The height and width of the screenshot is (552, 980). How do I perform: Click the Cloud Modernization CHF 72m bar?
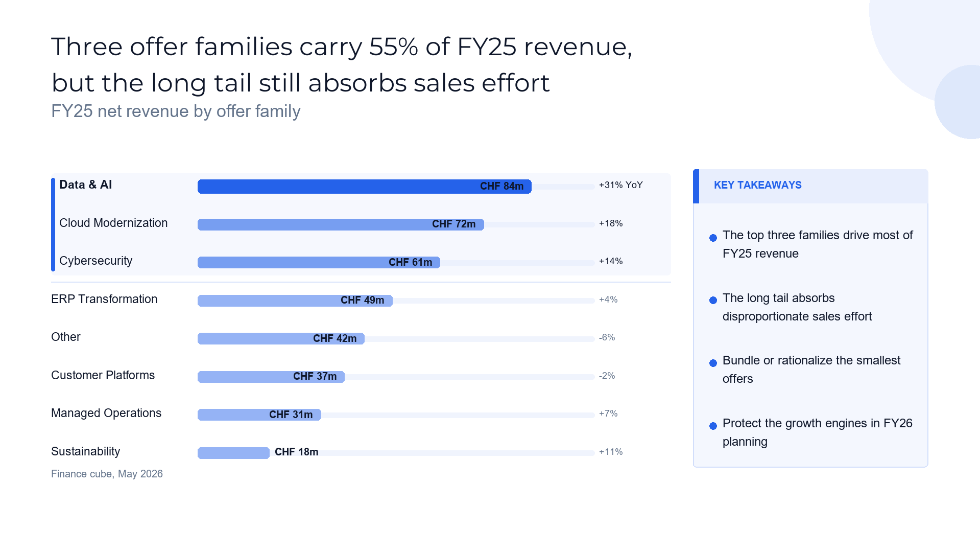[x=341, y=224]
